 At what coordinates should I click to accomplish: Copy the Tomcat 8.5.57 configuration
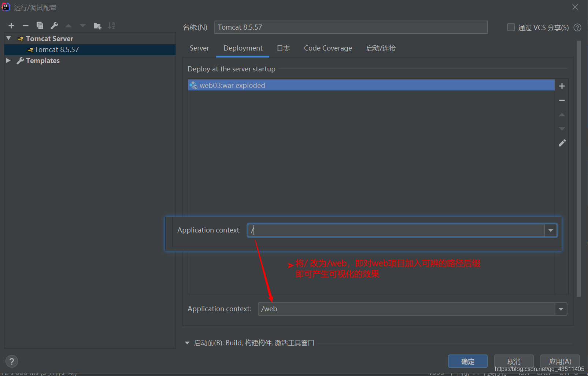40,26
